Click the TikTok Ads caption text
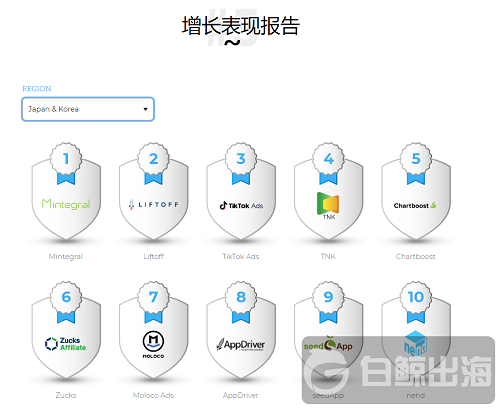 (241, 256)
